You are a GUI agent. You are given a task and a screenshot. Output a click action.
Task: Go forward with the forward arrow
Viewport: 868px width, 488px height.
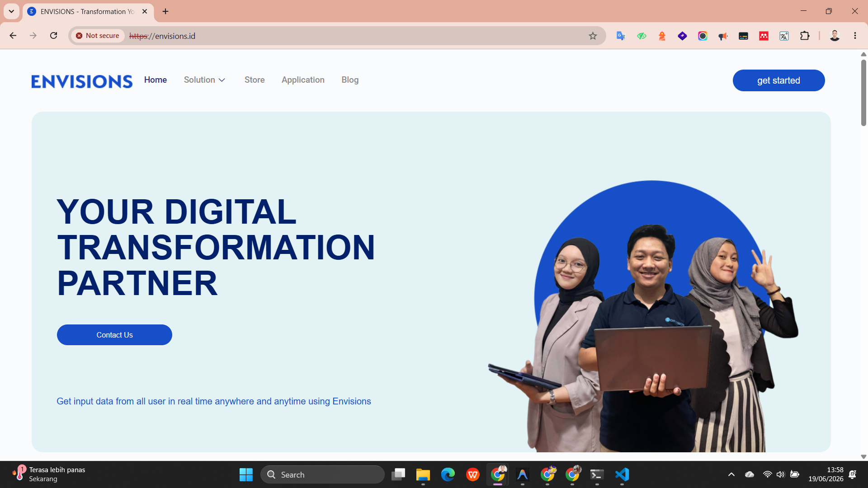[x=33, y=36]
